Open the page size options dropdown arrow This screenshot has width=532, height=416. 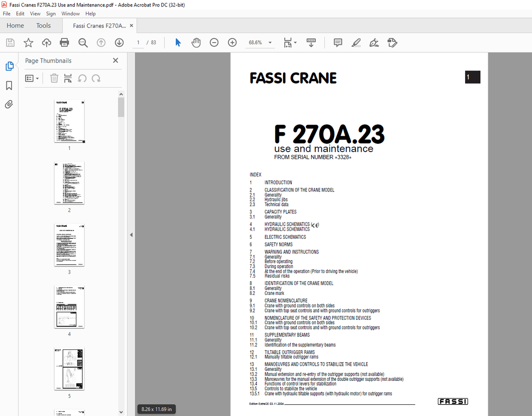pos(294,43)
